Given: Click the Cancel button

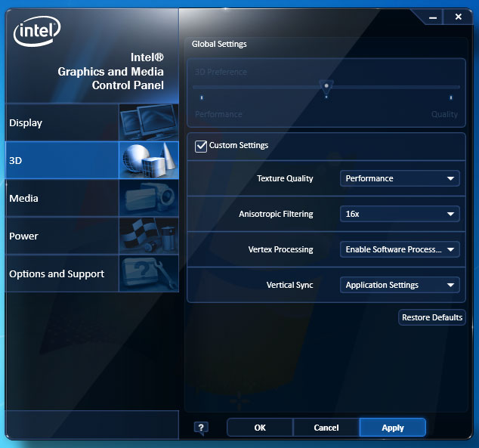Looking at the screenshot, I should point(326,428).
